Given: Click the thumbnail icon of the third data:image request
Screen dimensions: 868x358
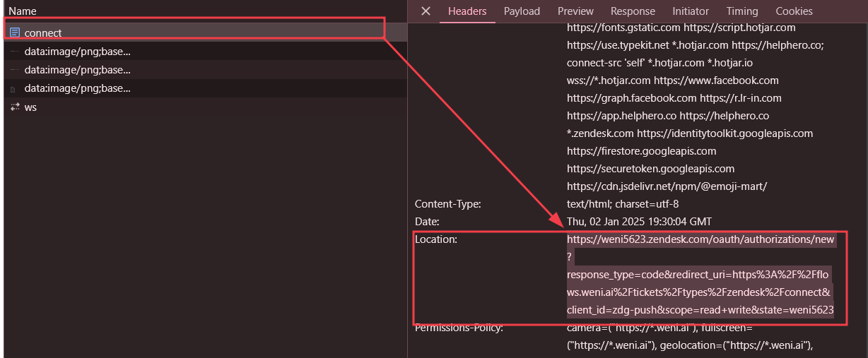Looking at the screenshot, I should (14, 89).
